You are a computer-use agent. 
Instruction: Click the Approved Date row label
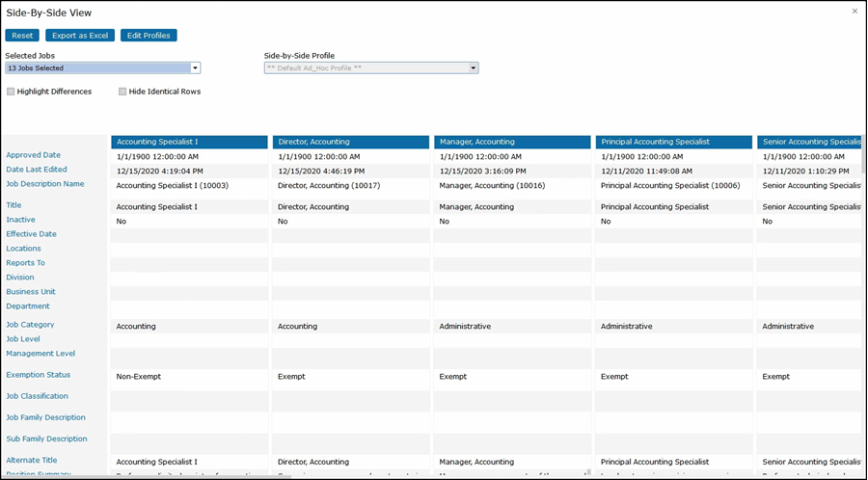click(x=34, y=155)
